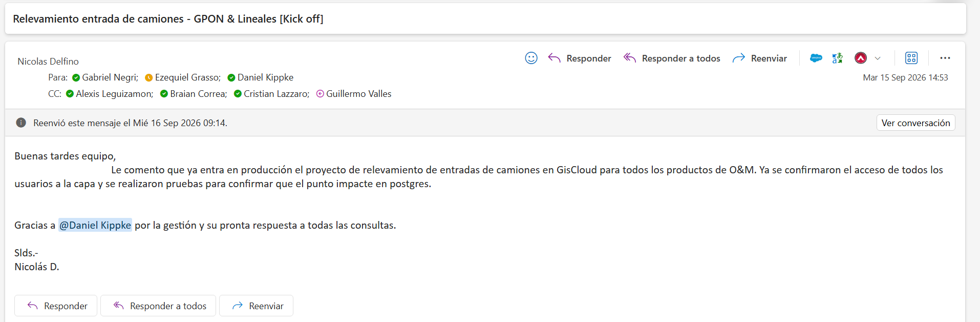Open the Apps grid icon
The width and height of the screenshot is (980, 322).
(911, 58)
